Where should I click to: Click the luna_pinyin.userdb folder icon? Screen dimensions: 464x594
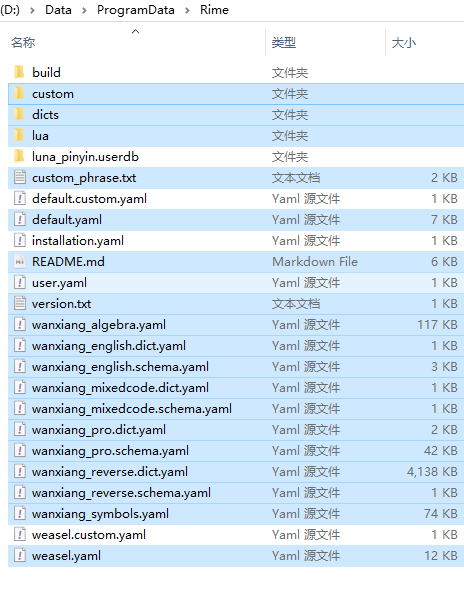[19, 156]
